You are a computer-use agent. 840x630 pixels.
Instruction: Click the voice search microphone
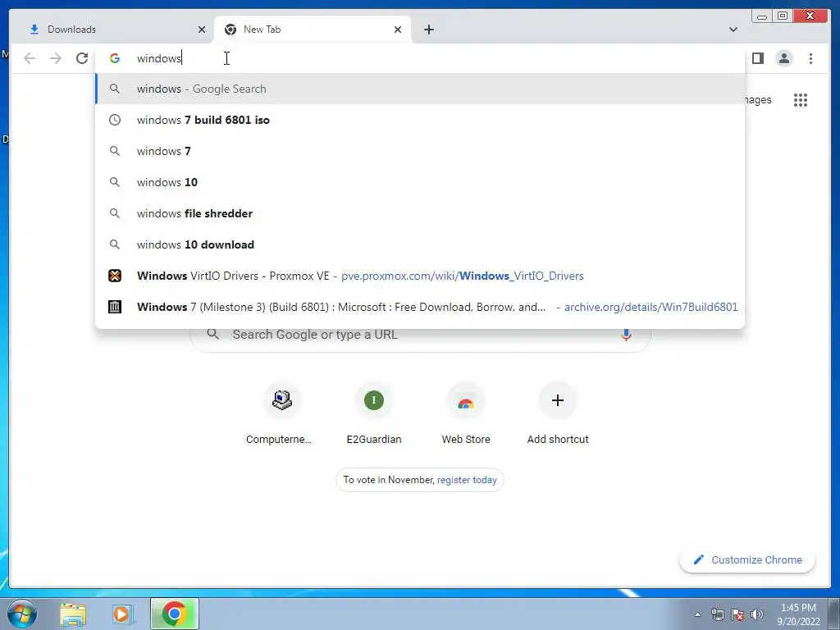tap(626, 335)
